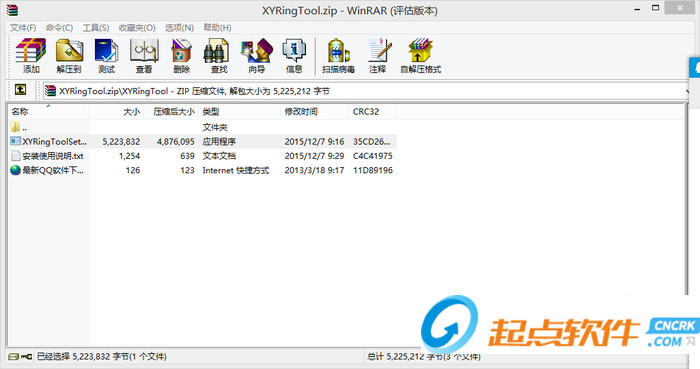The width and height of the screenshot is (700, 369).
Task: Click the packed size value 639
Action: (187, 156)
